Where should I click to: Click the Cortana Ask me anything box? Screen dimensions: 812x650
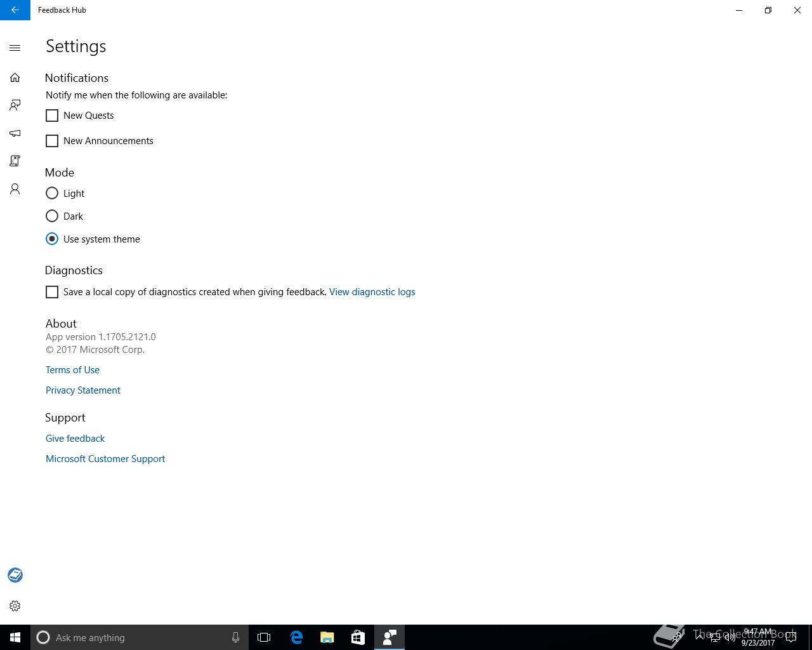click(140, 637)
